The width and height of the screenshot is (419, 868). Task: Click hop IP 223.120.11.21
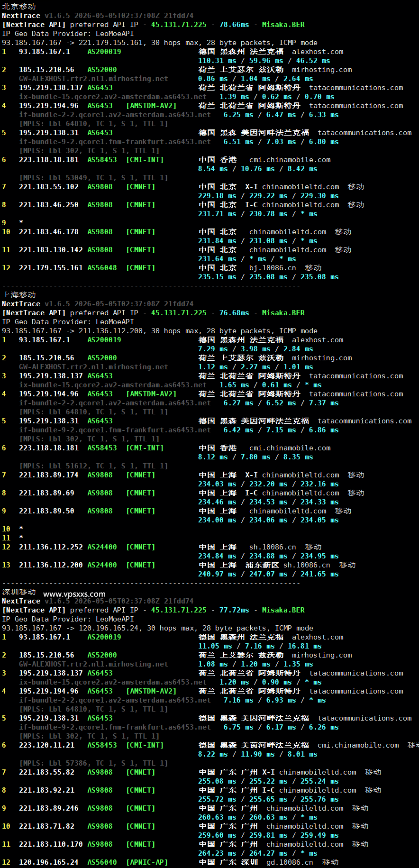coord(46,745)
